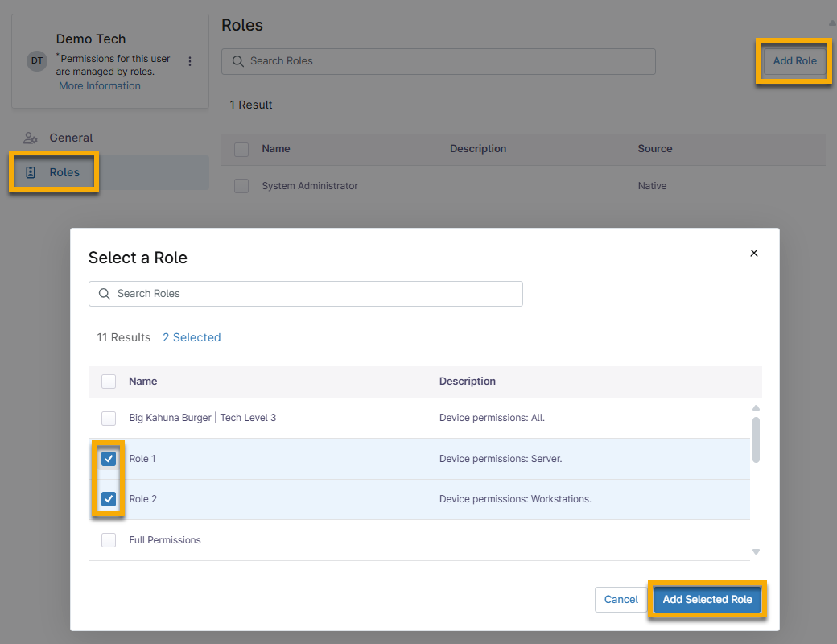Show the 2 Selected roles filter
The height and width of the screenshot is (644, 837).
(x=192, y=337)
